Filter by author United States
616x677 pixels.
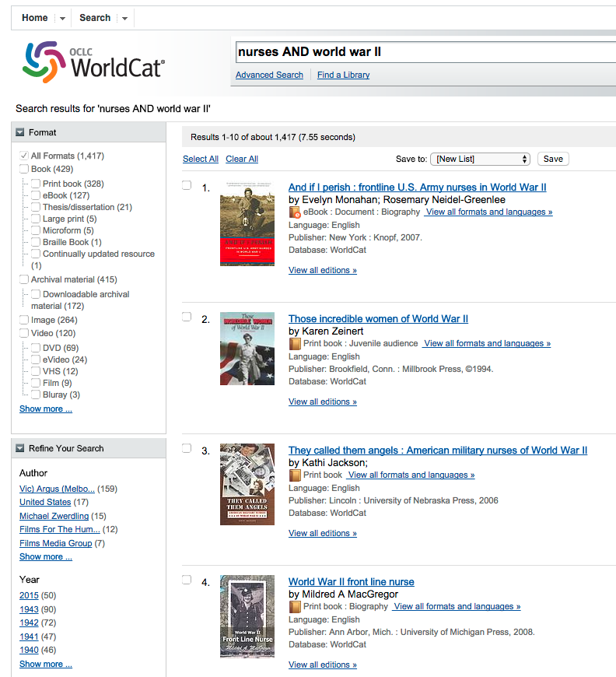tap(45, 502)
